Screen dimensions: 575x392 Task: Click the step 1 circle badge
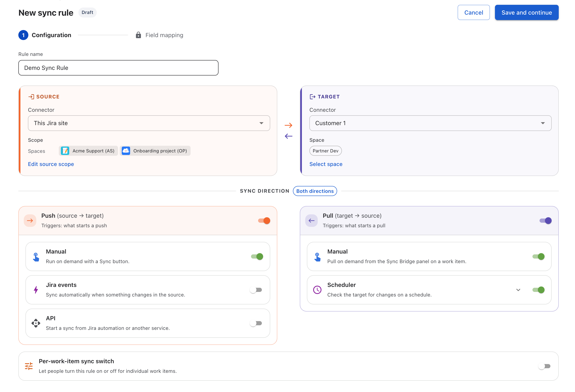(23, 35)
